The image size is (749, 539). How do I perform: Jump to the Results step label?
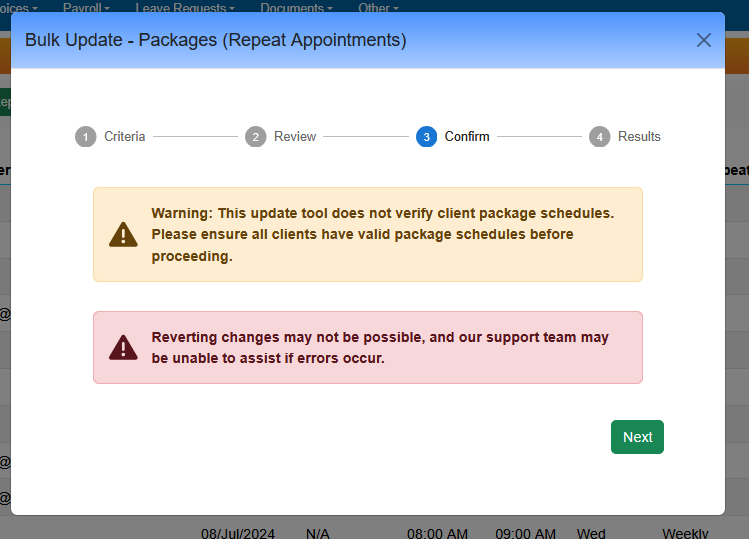click(639, 137)
